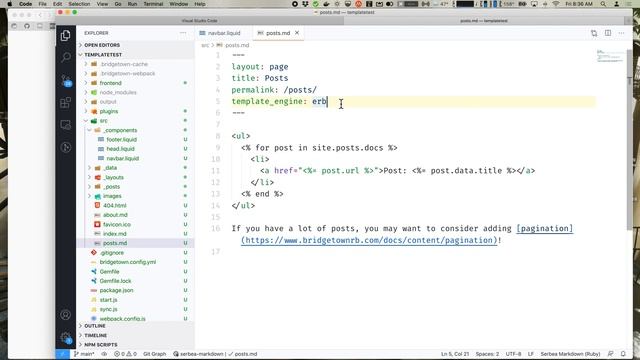Open the Search view in activity bar
The image size is (640, 360).
[x=65, y=57]
